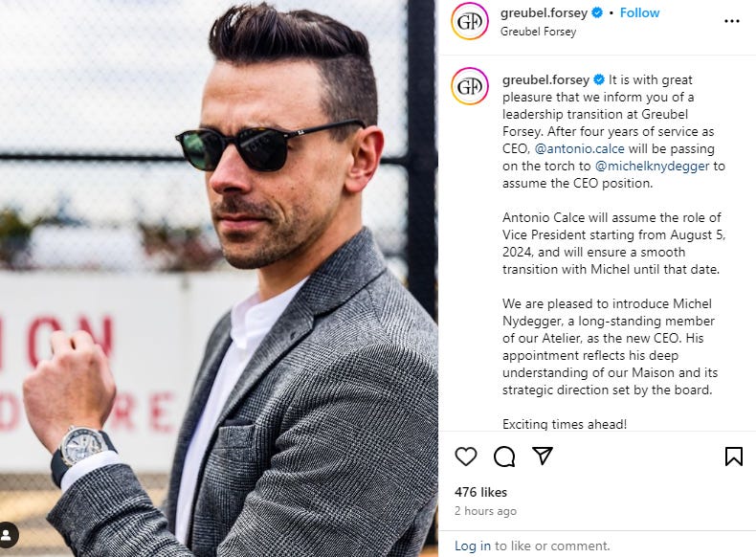Open comments via speech bubble icon
The height and width of the screenshot is (557, 756).
[x=504, y=457]
